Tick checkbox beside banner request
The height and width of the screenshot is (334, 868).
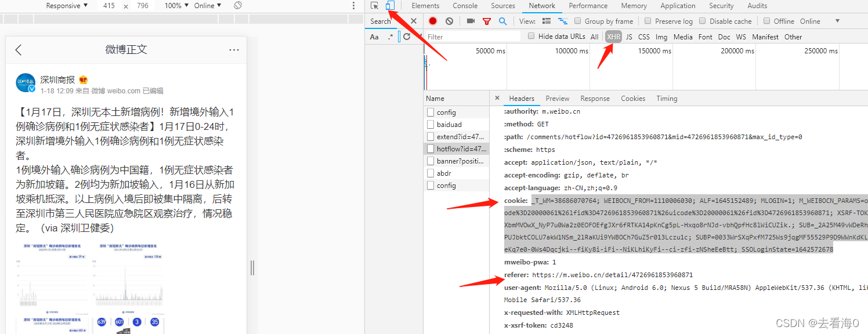coord(431,161)
